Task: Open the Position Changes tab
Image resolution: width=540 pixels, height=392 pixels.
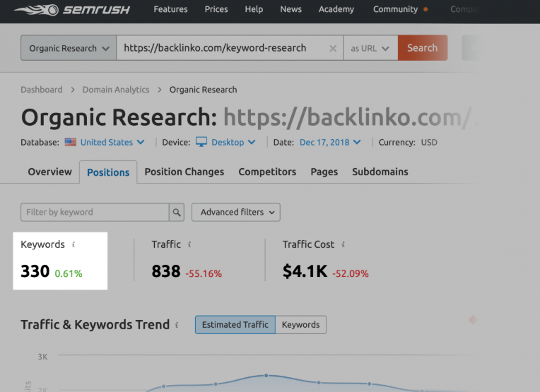Action: [x=184, y=172]
